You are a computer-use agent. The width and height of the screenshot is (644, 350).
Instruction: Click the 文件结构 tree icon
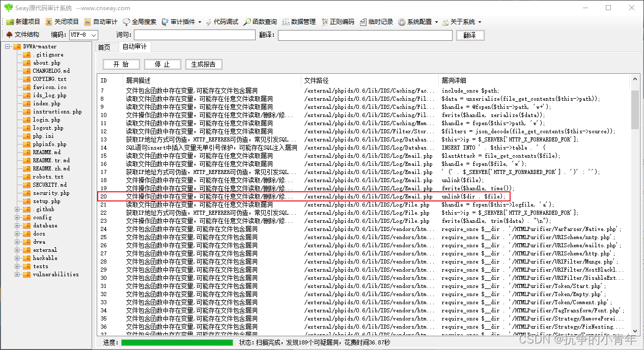point(9,35)
